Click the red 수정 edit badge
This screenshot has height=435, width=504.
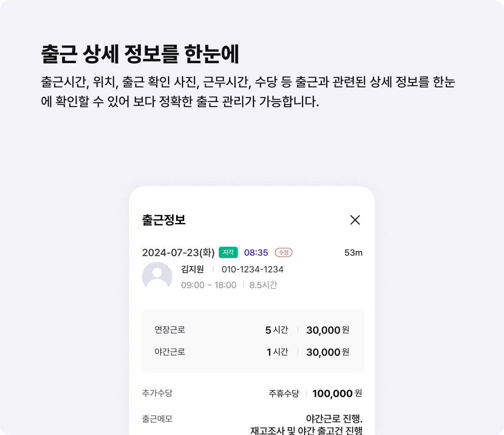point(284,253)
